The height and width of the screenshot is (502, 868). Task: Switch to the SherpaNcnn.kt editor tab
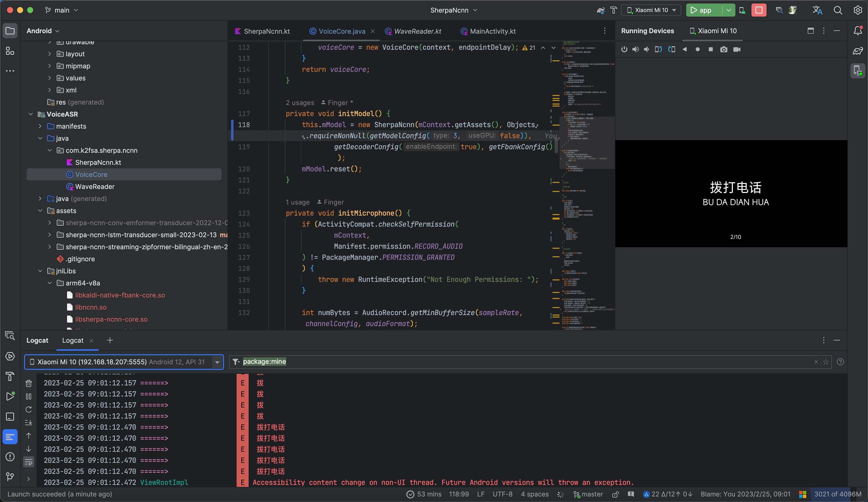pyautogui.click(x=267, y=31)
